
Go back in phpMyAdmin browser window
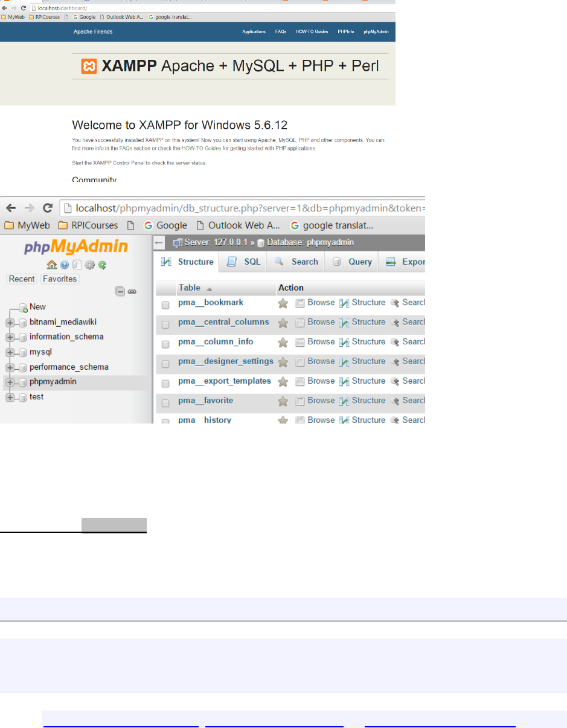pos(11,208)
